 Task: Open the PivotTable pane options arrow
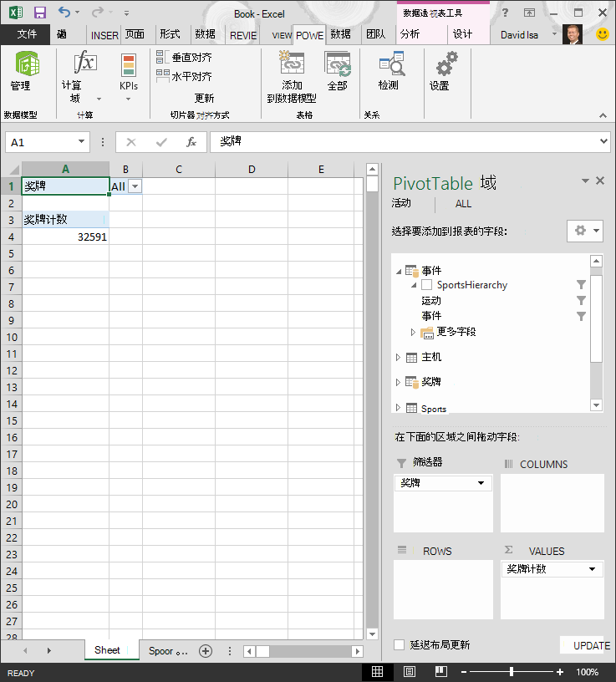tap(585, 181)
